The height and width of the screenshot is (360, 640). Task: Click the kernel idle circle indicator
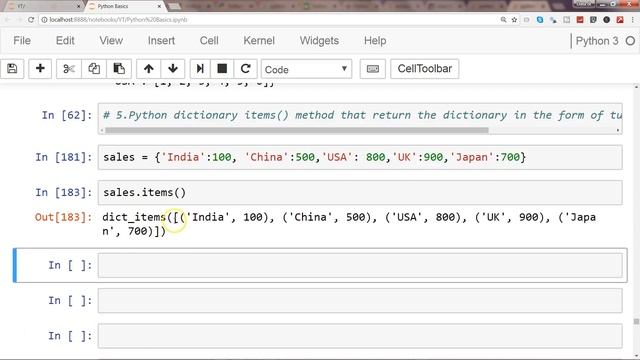630,41
